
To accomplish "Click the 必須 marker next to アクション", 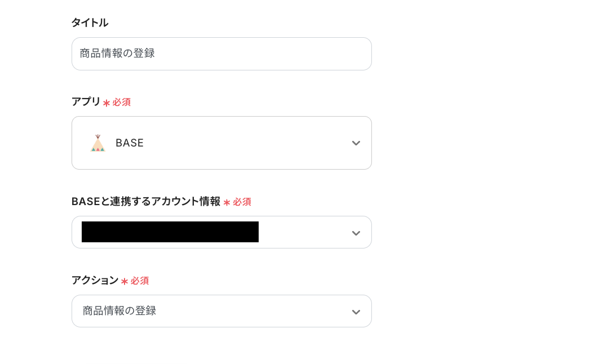I will [140, 281].
